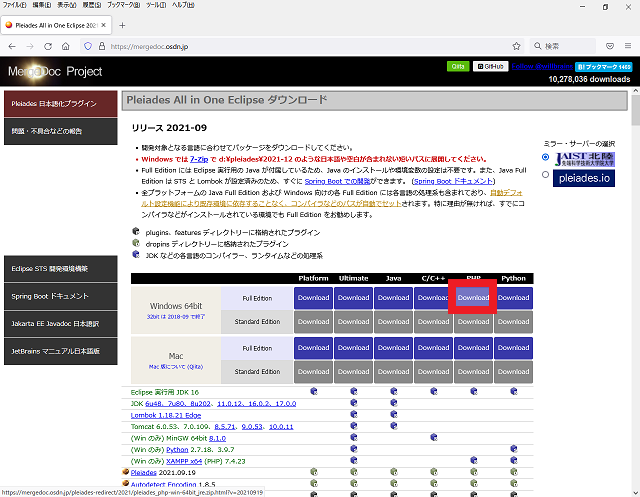Open the GitHub badge button
The image size is (640, 497).
click(491, 67)
